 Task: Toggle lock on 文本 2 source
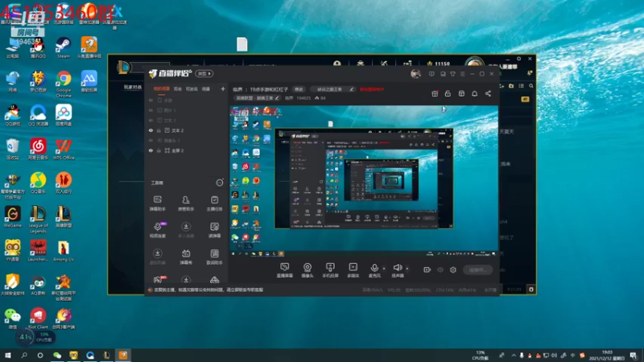[x=159, y=130]
